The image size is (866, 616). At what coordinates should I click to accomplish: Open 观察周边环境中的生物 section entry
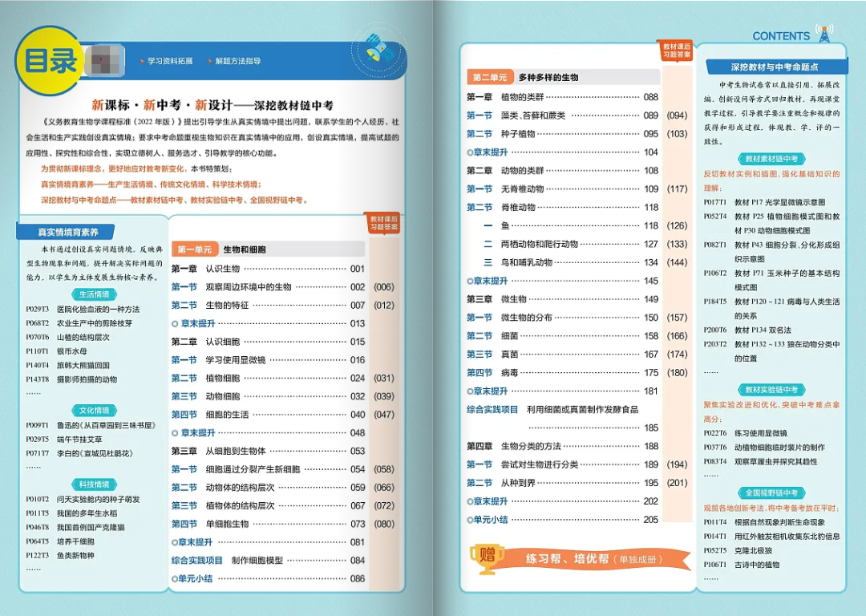tap(268, 287)
